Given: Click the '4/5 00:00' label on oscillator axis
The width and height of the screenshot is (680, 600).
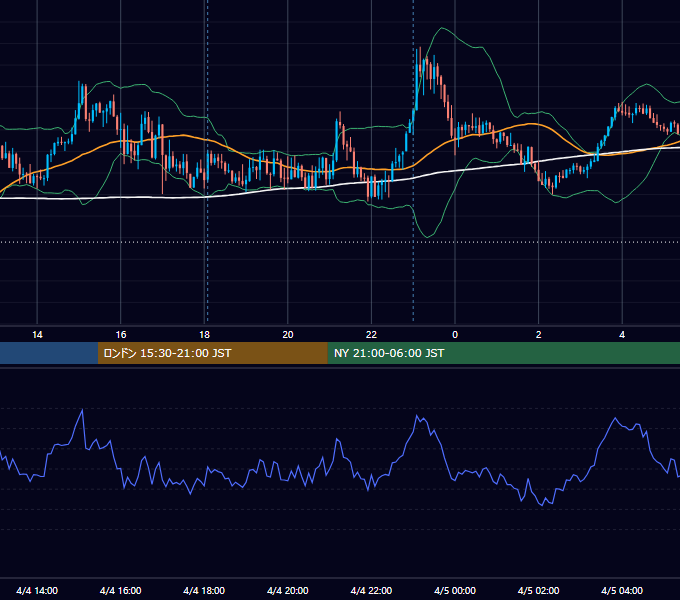Looking at the screenshot, I should [x=455, y=590].
